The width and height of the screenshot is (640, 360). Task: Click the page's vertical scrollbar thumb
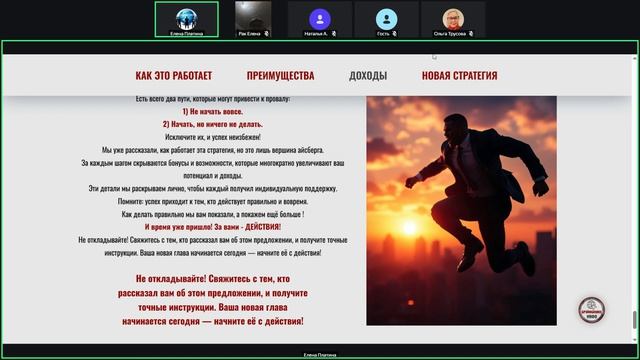click(634, 319)
